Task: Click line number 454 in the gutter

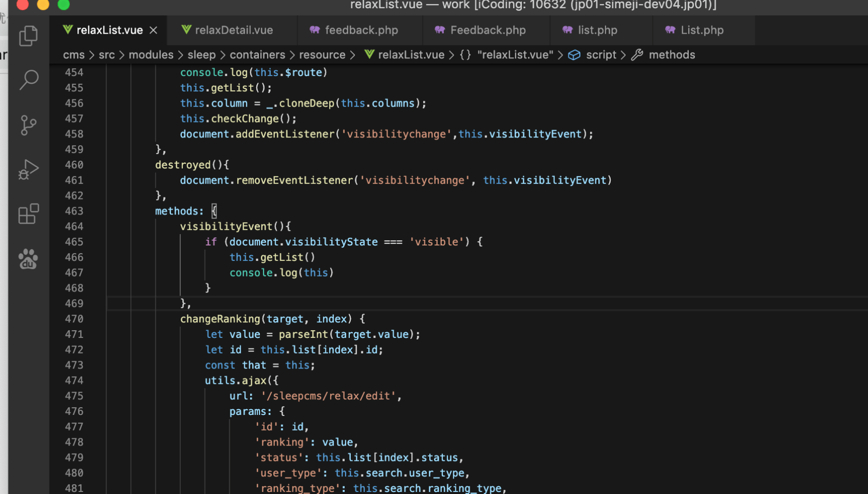Action: pos(74,73)
